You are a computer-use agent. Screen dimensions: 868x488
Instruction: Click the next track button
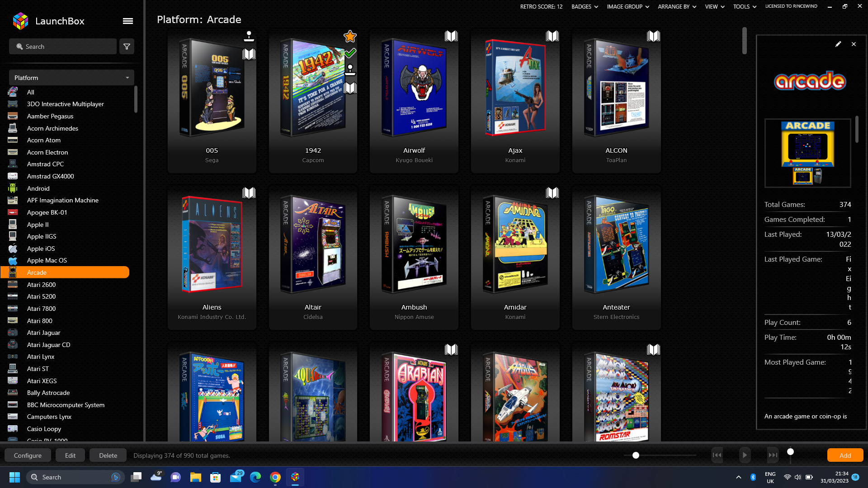click(x=773, y=455)
